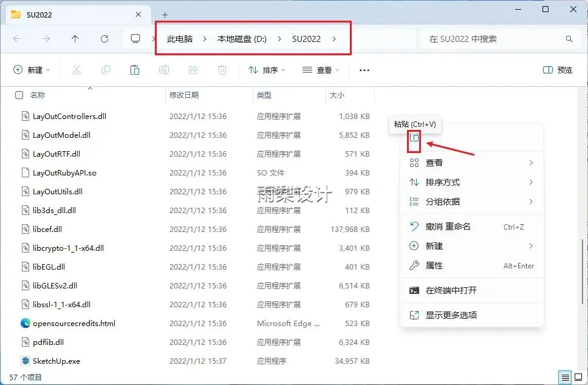Open the 查看 view dropdown in toolbar

point(321,70)
